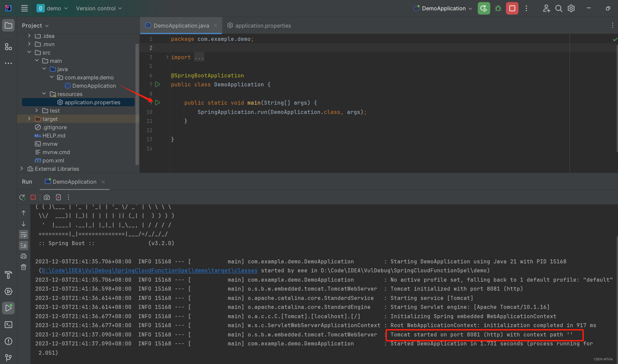This screenshot has width=618, height=364.
Task: Click the inspections checkmark widget
Action: click(615, 39)
